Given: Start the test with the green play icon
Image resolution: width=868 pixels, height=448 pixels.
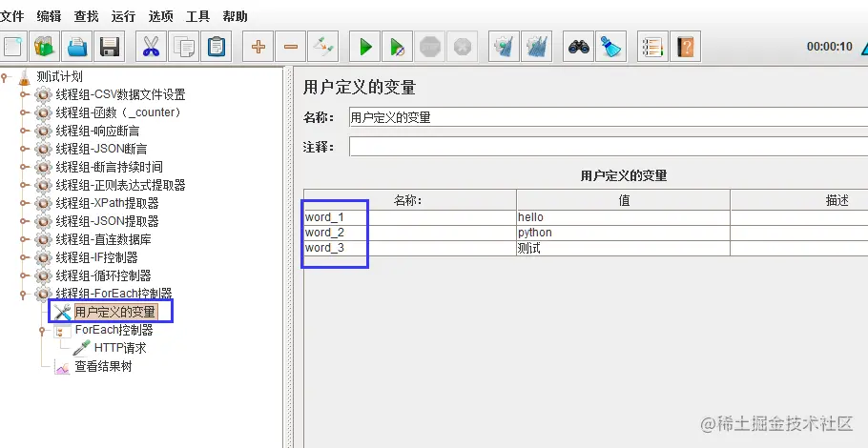Looking at the screenshot, I should coord(364,47).
